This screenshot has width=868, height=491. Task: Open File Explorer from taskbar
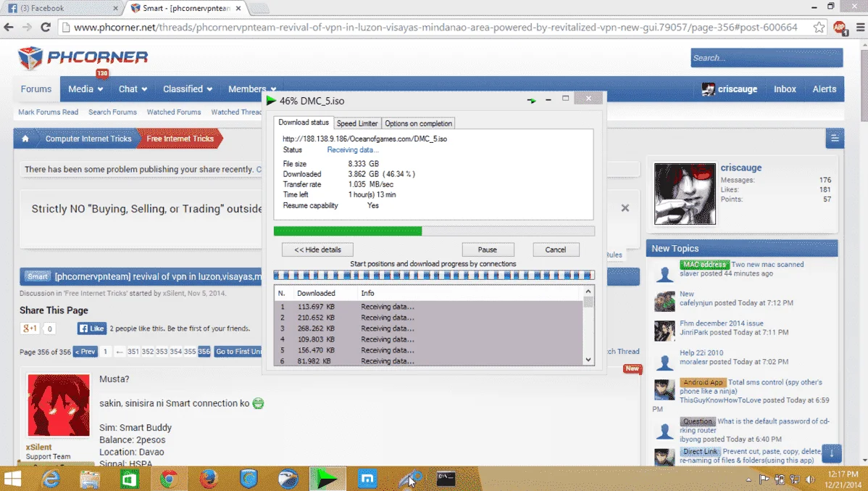(x=90, y=479)
